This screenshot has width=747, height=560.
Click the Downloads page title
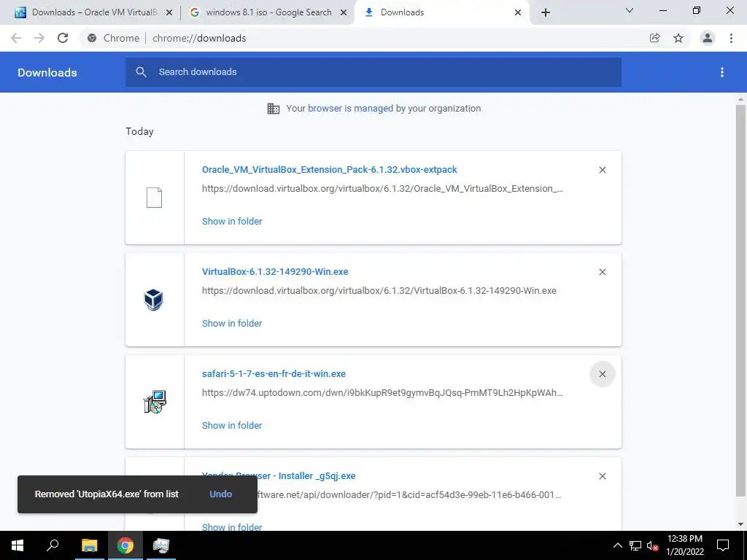point(47,72)
